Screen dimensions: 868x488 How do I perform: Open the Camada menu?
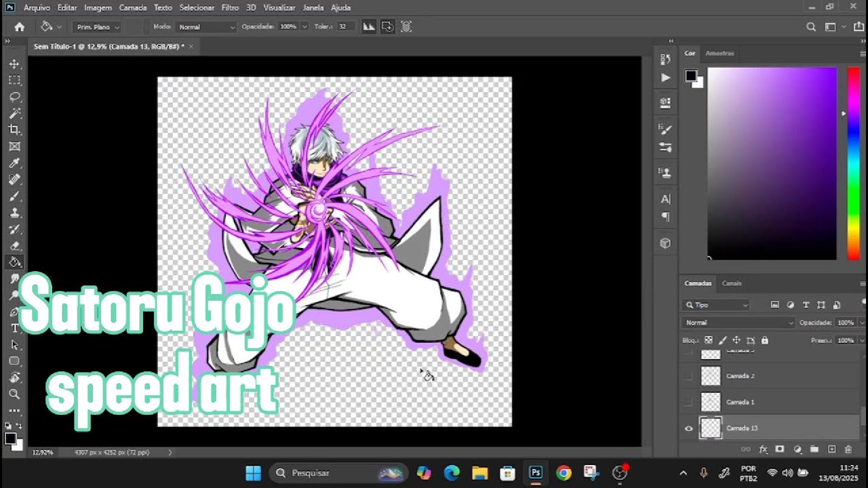(x=132, y=7)
